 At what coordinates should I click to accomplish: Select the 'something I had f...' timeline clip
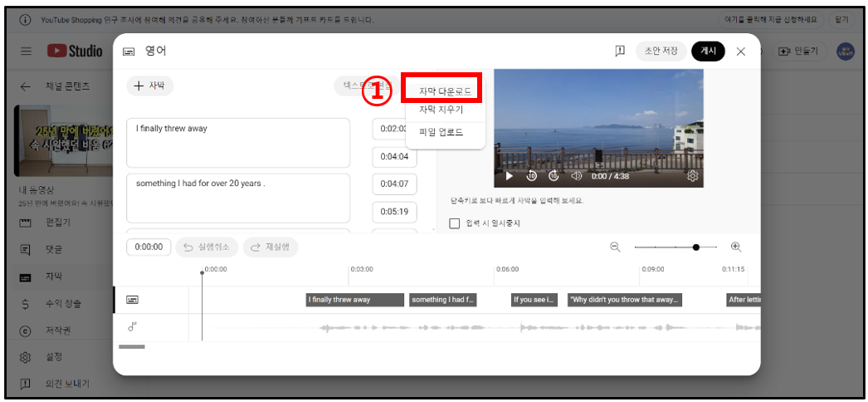coord(443,300)
